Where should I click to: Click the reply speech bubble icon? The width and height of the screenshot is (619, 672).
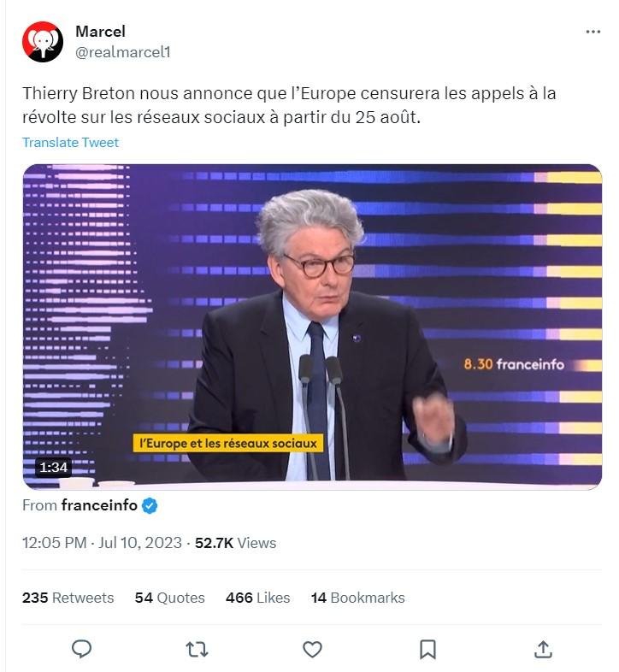point(81,649)
